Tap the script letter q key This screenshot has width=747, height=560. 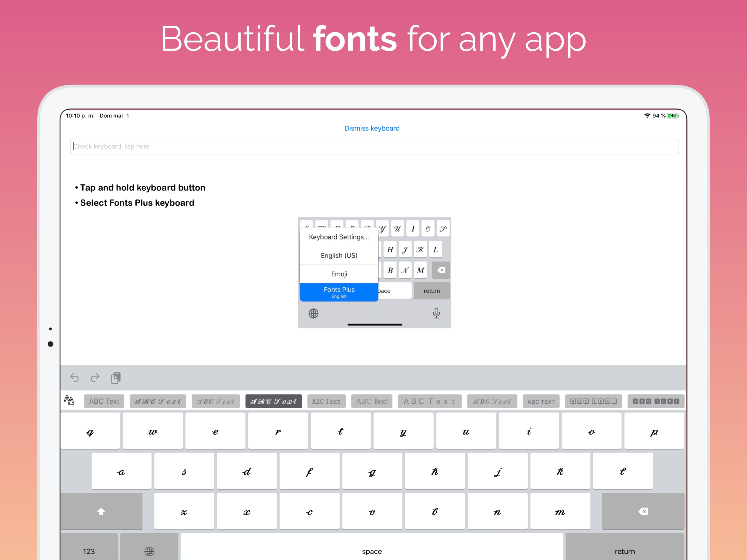(90, 431)
